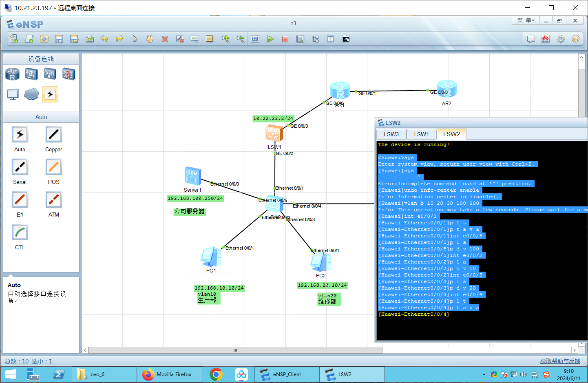Switch to the LSW3 console tab

(391, 134)
